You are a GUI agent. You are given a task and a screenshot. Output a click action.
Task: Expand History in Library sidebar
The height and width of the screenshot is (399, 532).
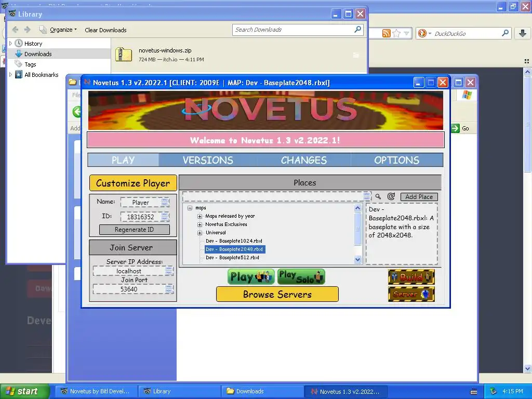coord(10,44)
